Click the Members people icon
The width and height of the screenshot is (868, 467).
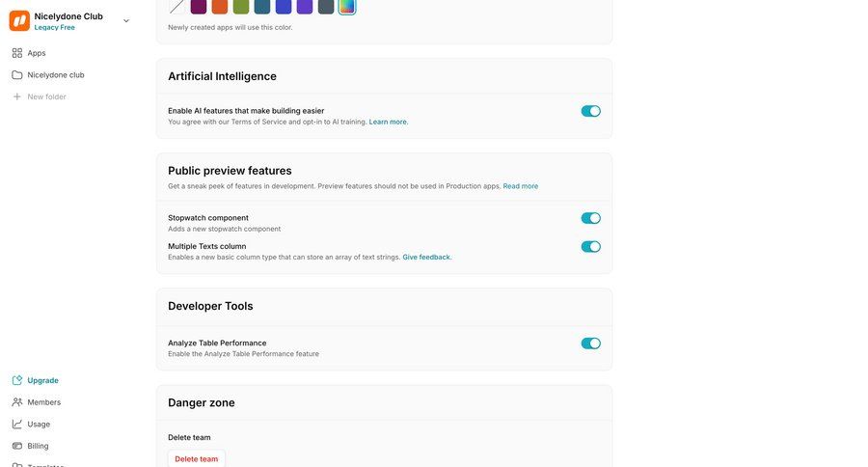tap(17, 402)
